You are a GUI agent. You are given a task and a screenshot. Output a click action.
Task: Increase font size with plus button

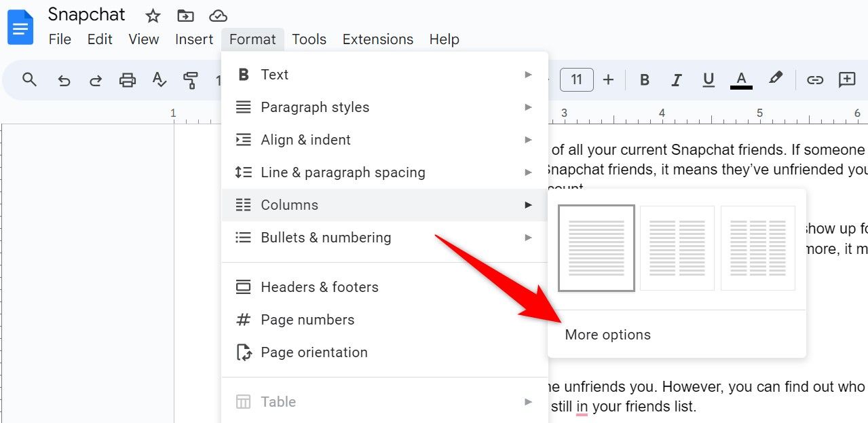[608, 79]
